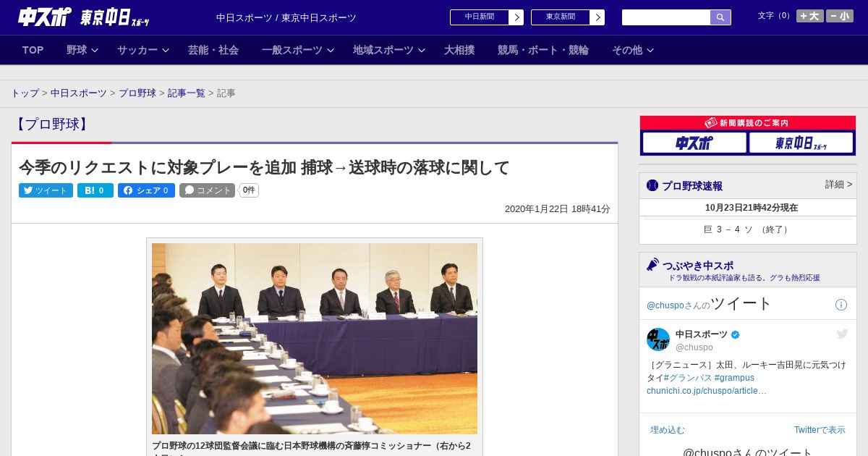The image size is (868, 456).
Task: Click the article date 2020年1月22日 18時41分
Action: pyautogui.click(x=558, y=208)
